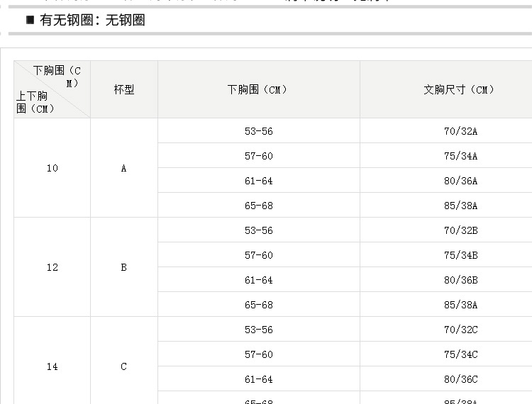Select the diagonal 上下胸围 header cell

[52, 90]
